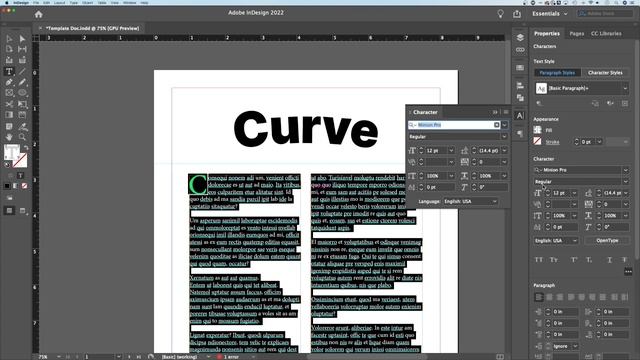The image size is (640, 360).
Task: Select the Zoom magnifier tool
Action: pos(22,137)
